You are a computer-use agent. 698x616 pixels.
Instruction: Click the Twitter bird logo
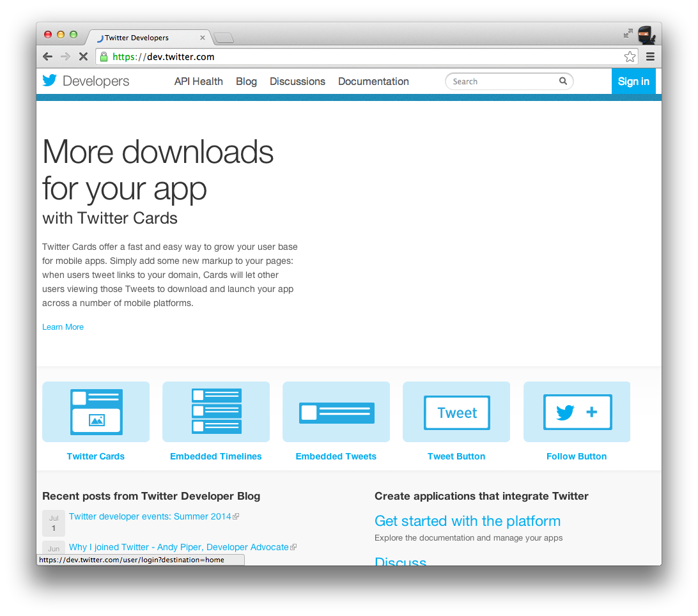[x=50, y=81]
